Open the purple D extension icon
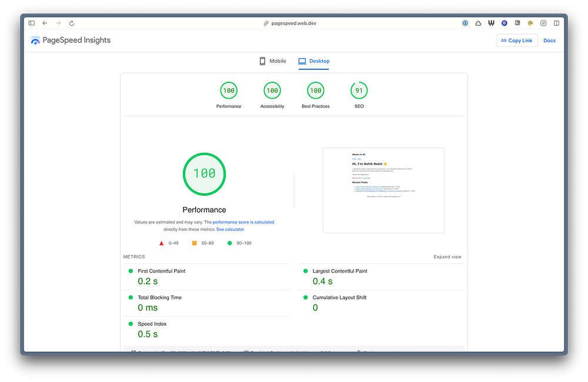 click(505, 24)
